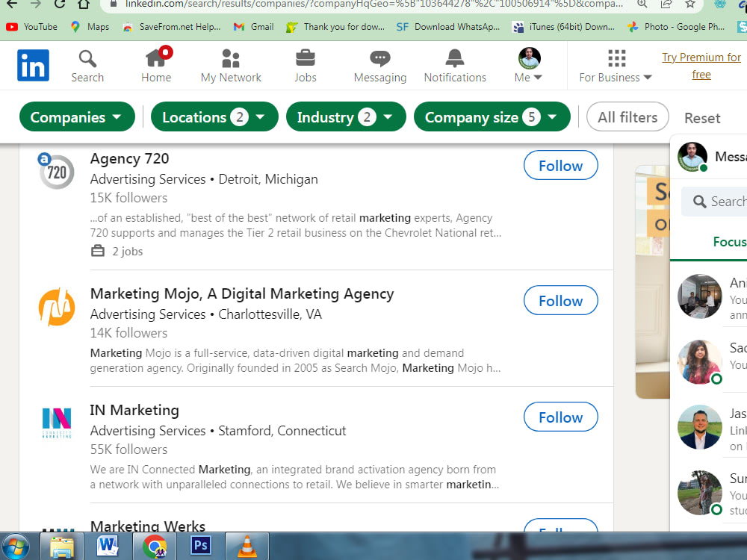Image resolution: width=747 pixels, height=560 pixels.
Task: Open the Locations filter dropdown
Action: [214, 116]
